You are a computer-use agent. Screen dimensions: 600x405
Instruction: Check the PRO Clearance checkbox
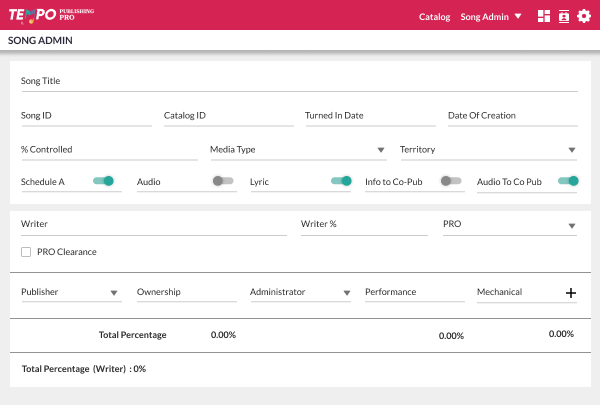tap(26, 252)
